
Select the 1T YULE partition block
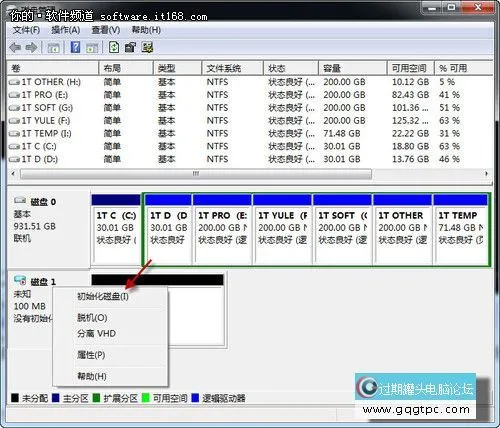click(x=282, y=229)
